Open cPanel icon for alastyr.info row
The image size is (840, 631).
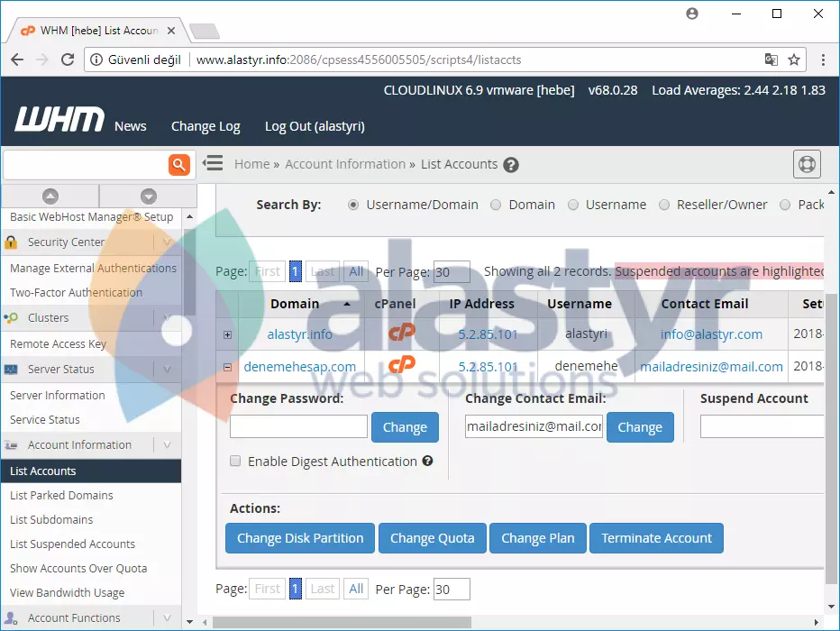(402, 333)
